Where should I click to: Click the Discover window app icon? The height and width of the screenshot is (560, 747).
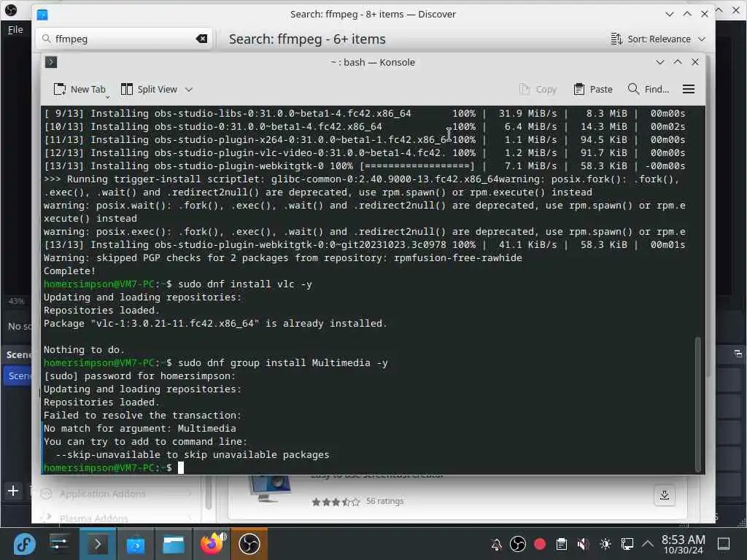[x=42, y=15]
